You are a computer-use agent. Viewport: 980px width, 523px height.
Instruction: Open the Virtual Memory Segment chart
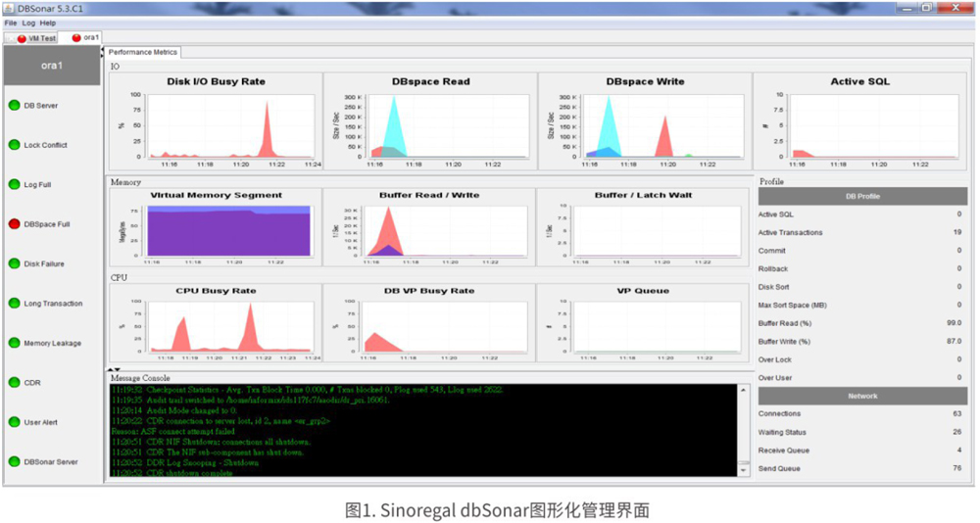tap(216, 227)
